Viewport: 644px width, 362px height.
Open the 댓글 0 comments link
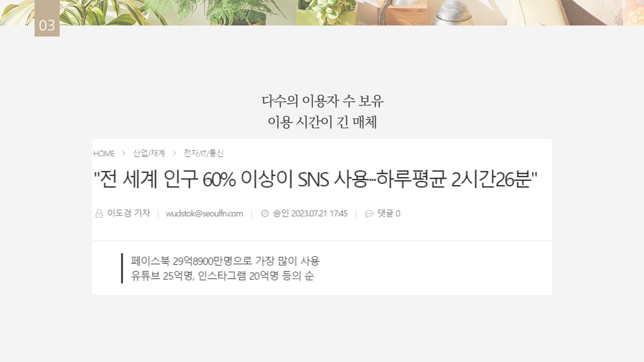389,214
